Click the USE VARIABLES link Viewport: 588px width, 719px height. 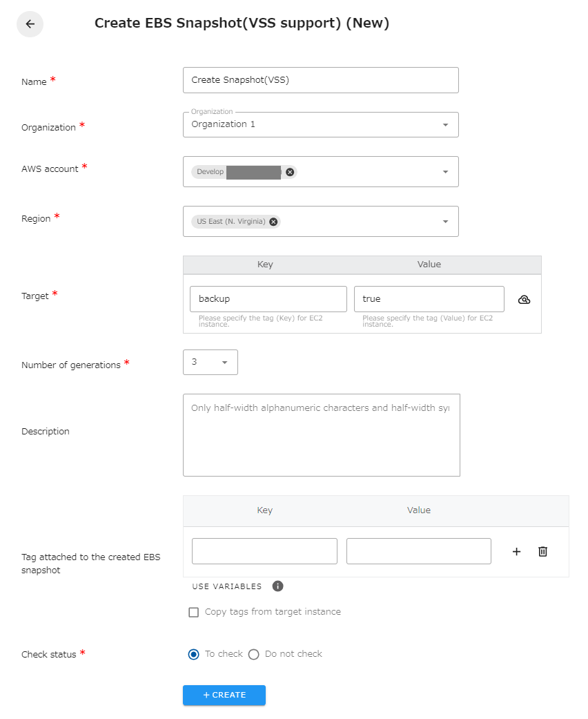226,586
